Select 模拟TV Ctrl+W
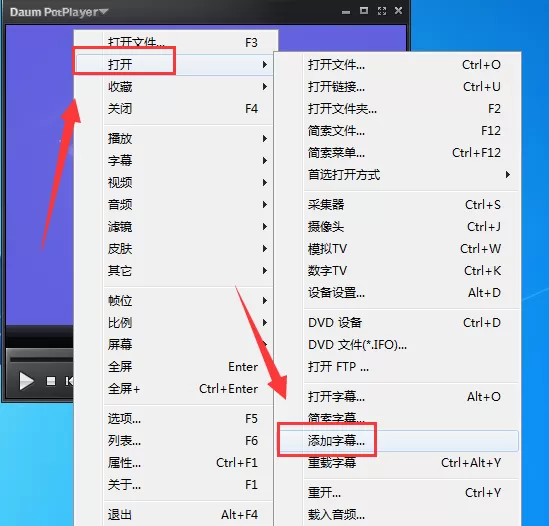Viewport: 549px width, 526px height. pos(397,249)
